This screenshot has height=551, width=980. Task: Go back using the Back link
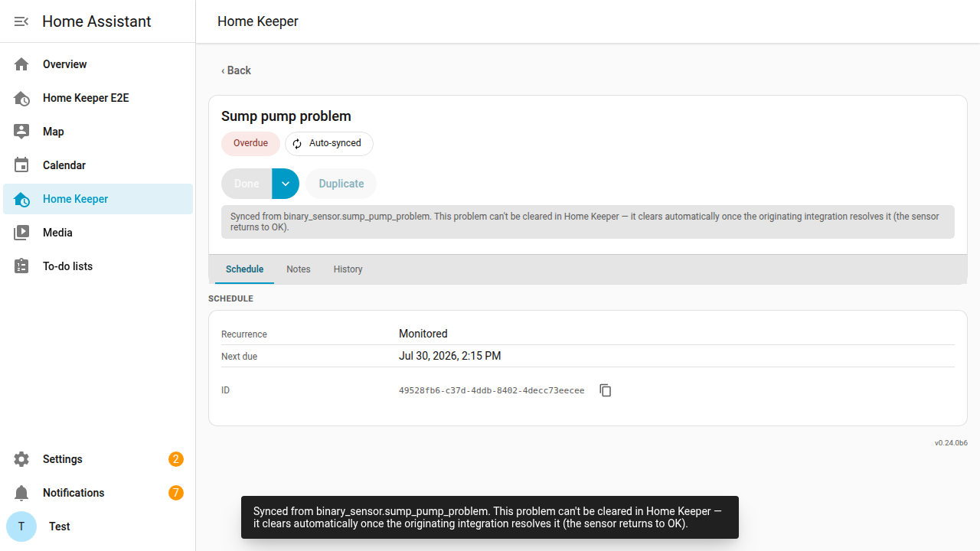coord(236,70)
